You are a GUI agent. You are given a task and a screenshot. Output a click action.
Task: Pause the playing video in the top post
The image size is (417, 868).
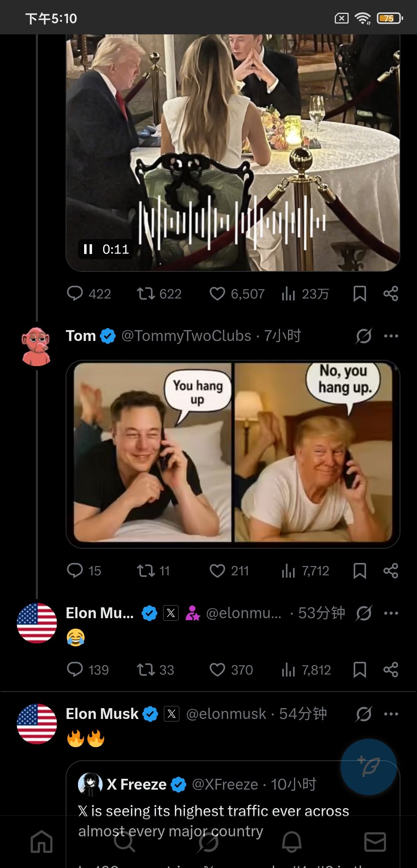(88, 249)
